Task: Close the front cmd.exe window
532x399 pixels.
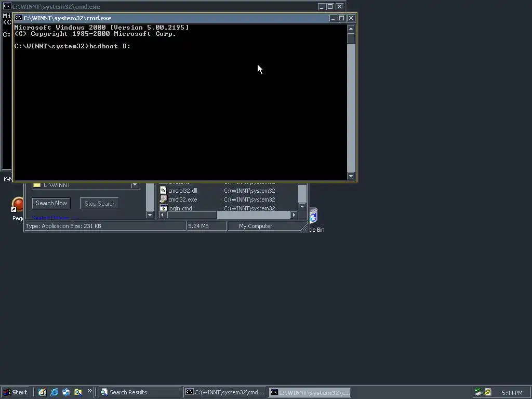Action: click(351, 18)
